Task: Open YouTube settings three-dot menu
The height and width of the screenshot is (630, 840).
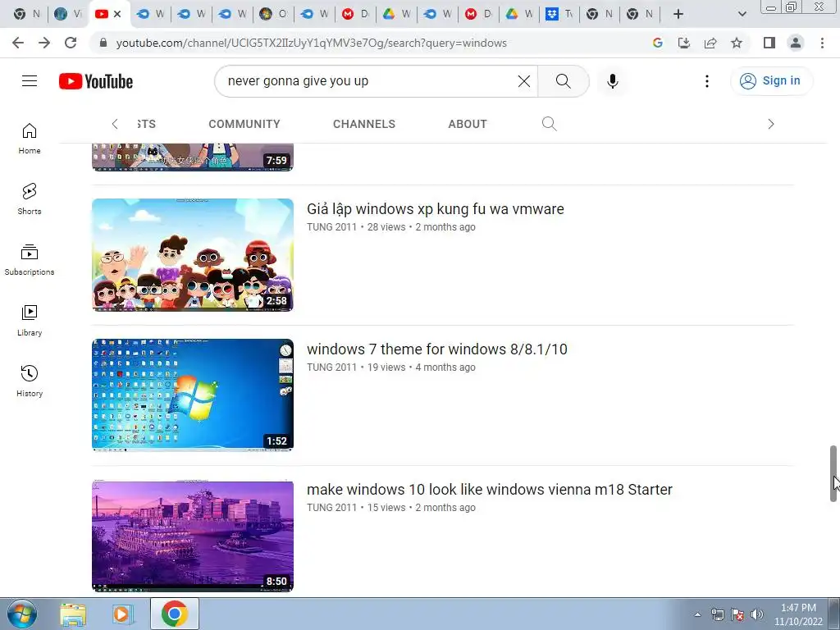Action: 706,81
